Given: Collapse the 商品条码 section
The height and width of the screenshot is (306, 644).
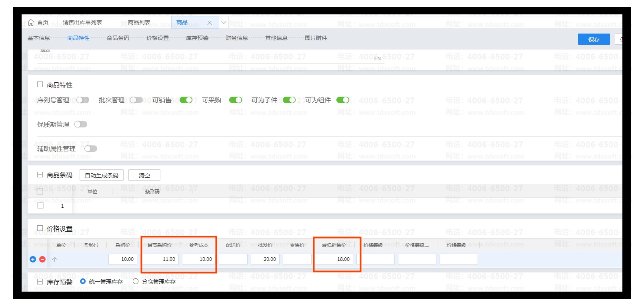Looking at the screenshot, I should click(x=40, y=175).
